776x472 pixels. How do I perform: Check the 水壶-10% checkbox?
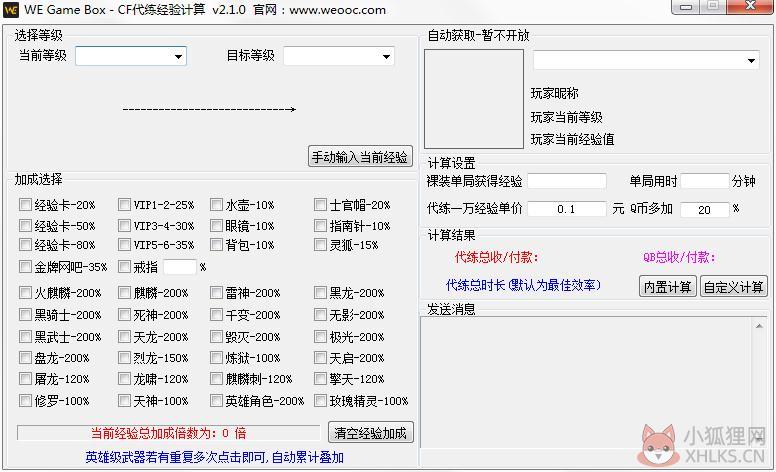216,204
